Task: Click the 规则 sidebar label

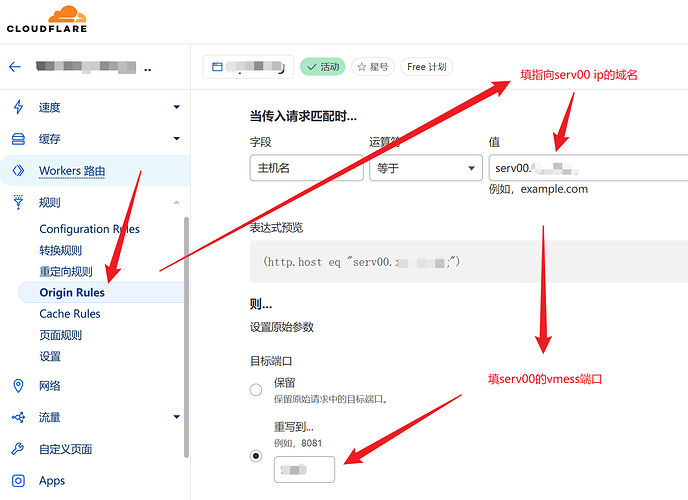Action: (50, 202)
